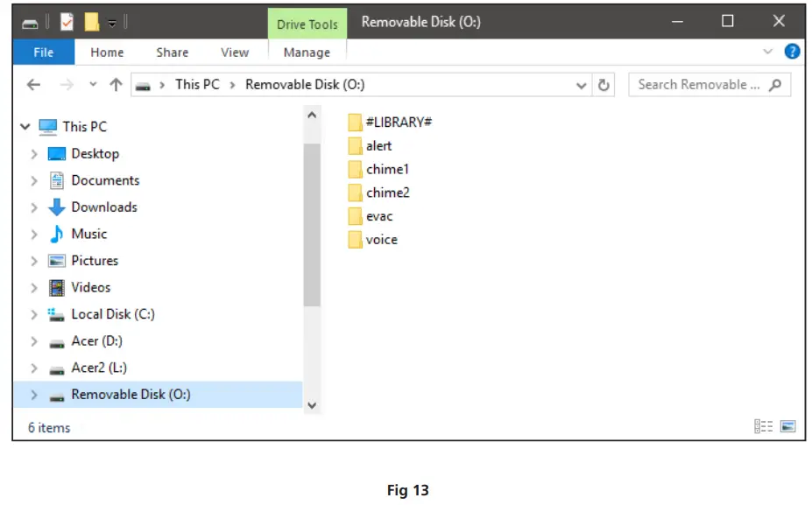Expand the ribbon with the chevron
The width and height of the screenshot is (812, 505).
pos(767,52)
